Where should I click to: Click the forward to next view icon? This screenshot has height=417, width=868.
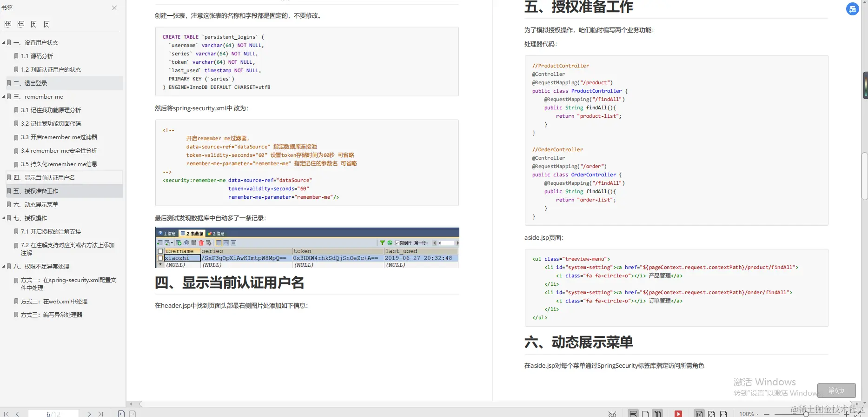133,413
